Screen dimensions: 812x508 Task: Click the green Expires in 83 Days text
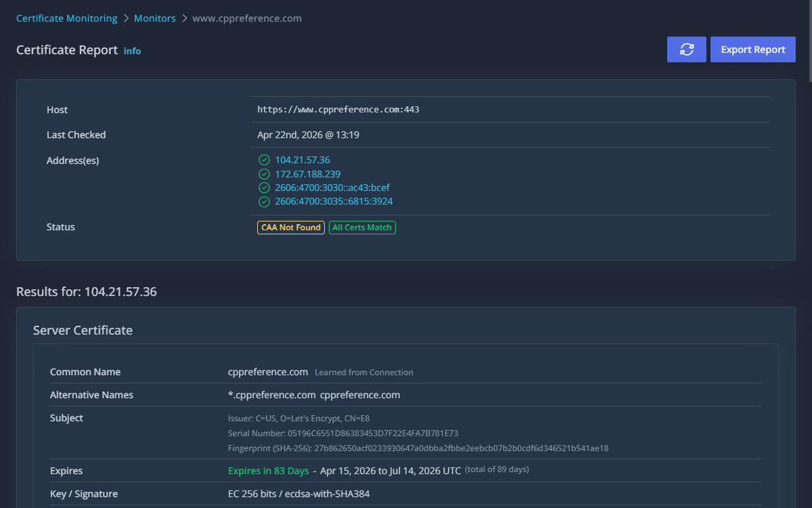(x=268, y=471)
